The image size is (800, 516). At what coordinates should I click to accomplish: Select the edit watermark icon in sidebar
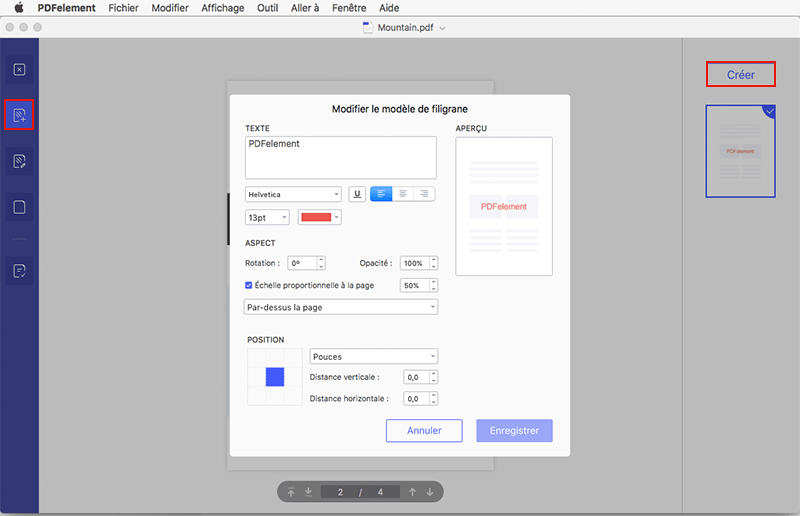point(19,162)
